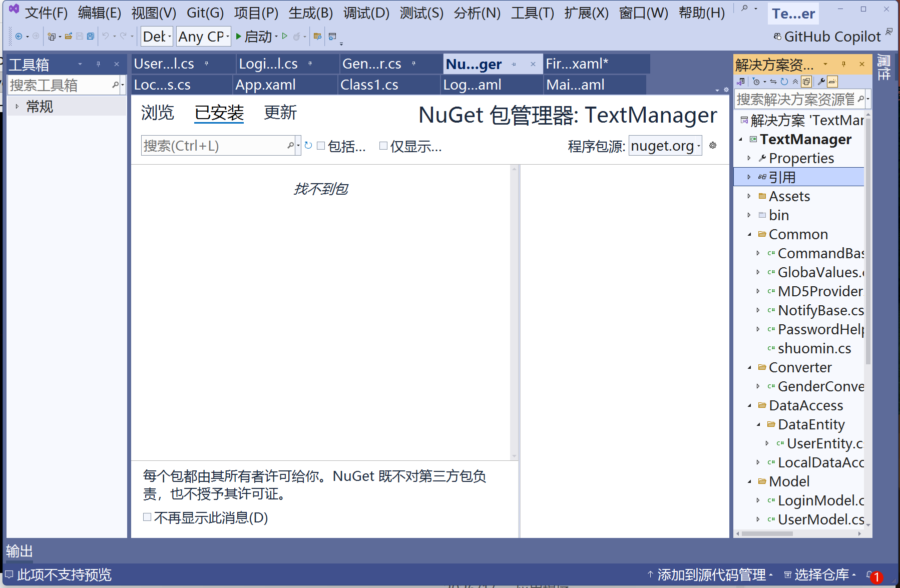This screenshot has height=588, width=900.
Task: Click the Save All icon
Action: (x=91, y=36)
